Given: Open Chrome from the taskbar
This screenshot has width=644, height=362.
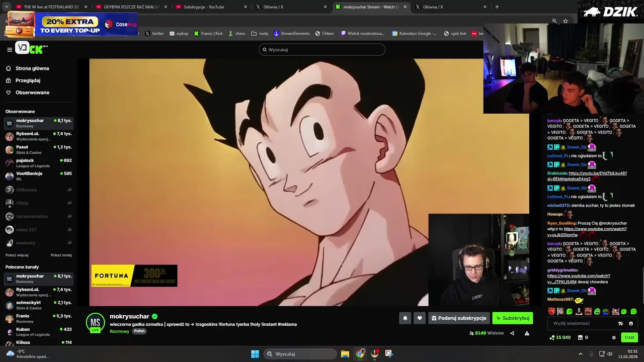Looking at the screenshot, I should pyautogui.click(x=360, y=354).
